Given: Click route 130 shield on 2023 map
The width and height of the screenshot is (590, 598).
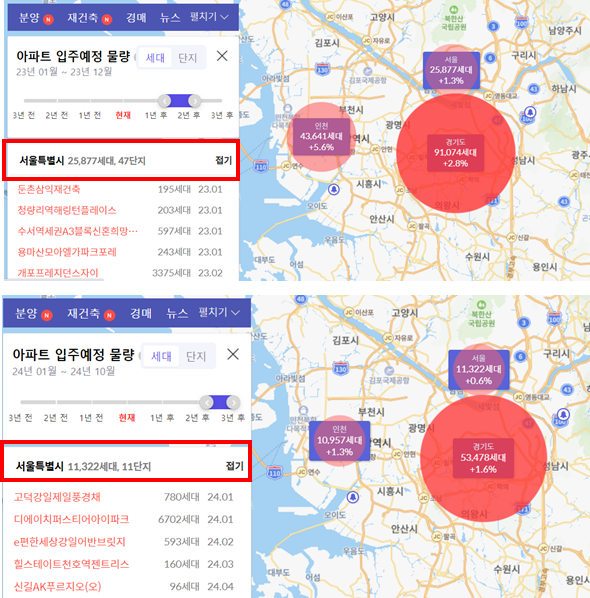Looking at the screenshot, I should (x=323, y=69).
